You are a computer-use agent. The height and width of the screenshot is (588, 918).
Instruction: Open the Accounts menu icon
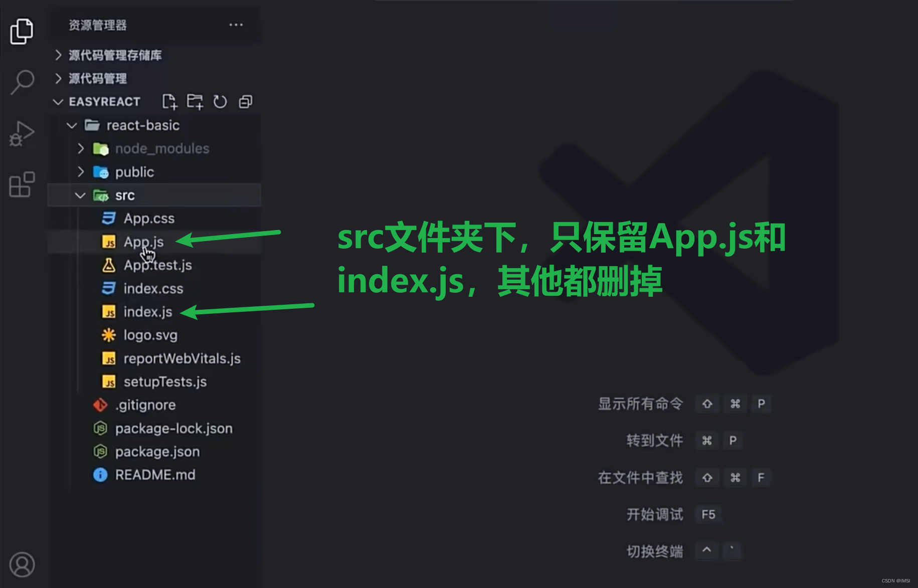(22, 564)
